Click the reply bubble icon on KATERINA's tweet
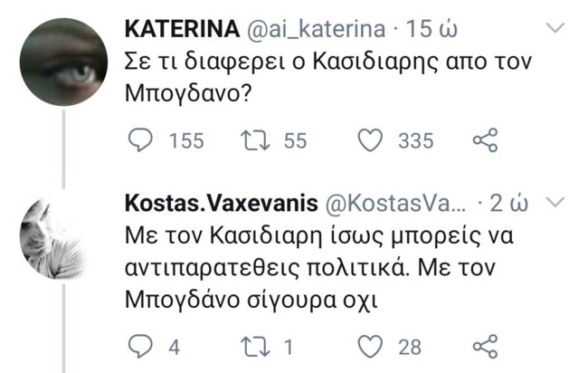The image size is (588, 373). [139, 140]
